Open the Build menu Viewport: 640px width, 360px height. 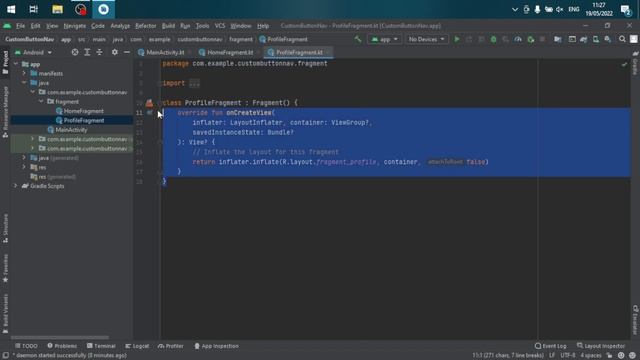point(168,26)
